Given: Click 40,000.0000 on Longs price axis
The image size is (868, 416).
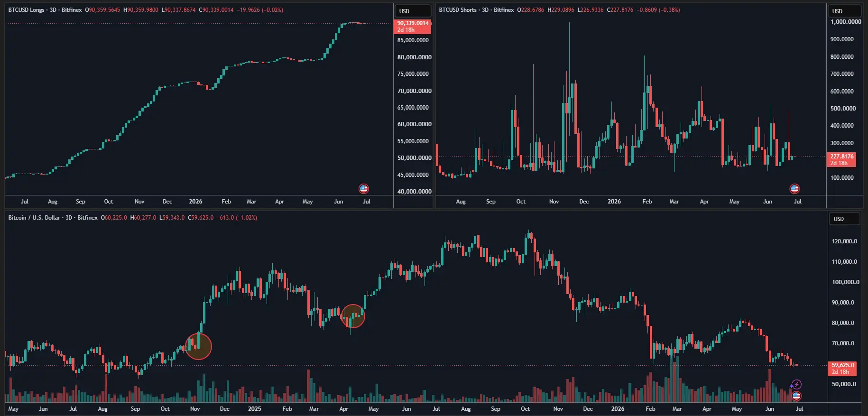Looking at the screenshot, I should 414,192.
